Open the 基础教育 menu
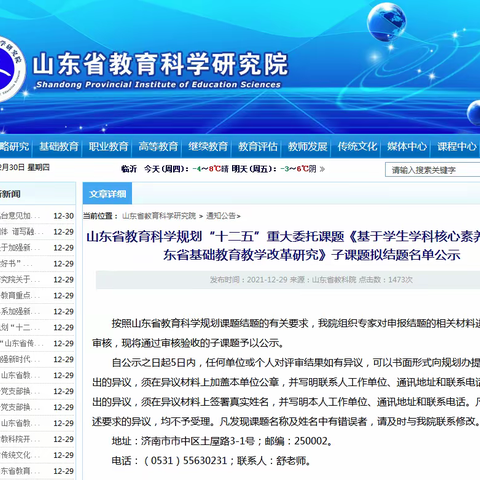 [x=59, y=146]
